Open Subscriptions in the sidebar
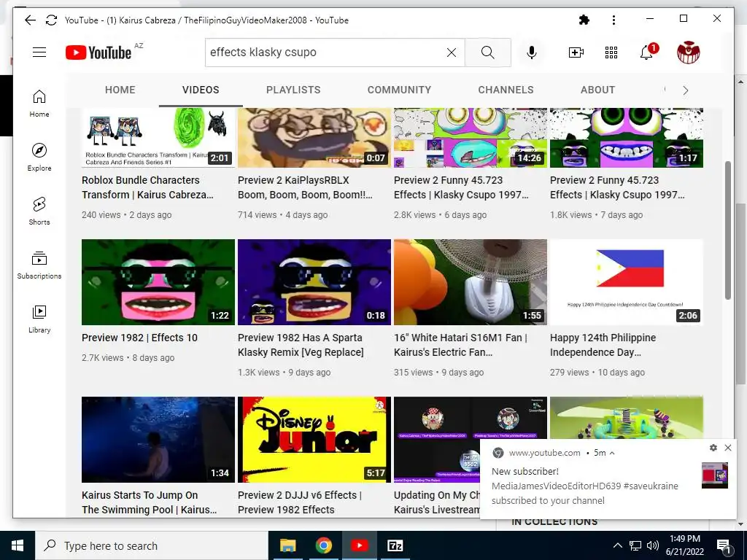 pos(39,265)
